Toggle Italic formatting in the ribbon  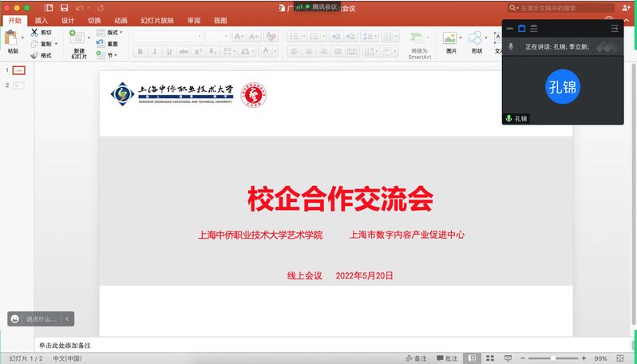(154, 52)
